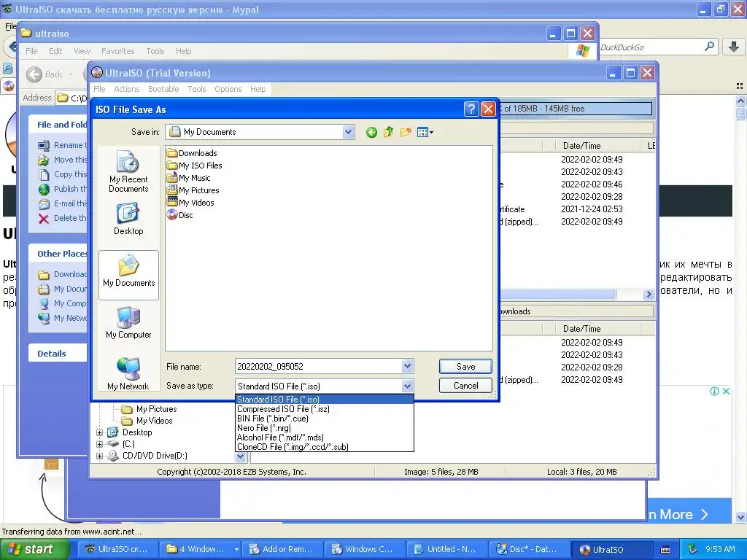Open the View menu icon in Save dialog
Screen dimensions: 747x560
(x=425, y=132)
